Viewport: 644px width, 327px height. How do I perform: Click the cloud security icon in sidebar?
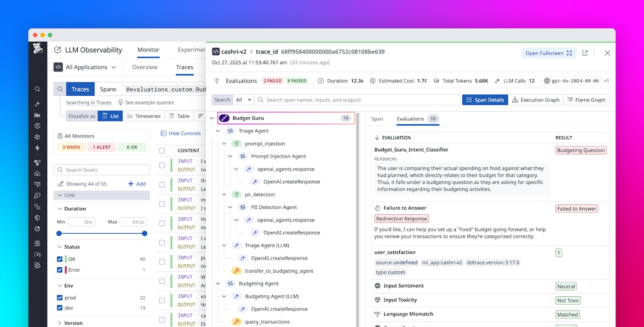pyautogui.click(x=37, y=173)
